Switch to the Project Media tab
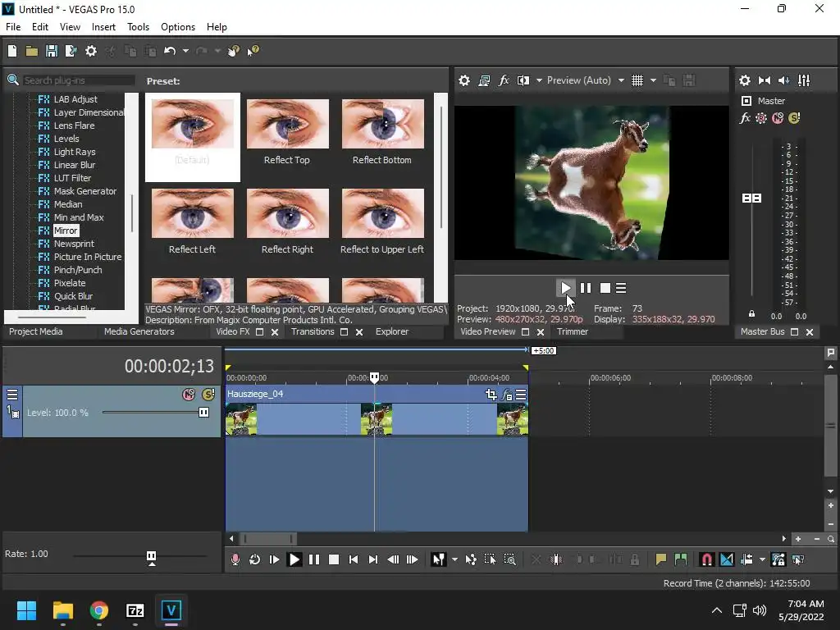840x630 pixels. [x=36, y=331]
